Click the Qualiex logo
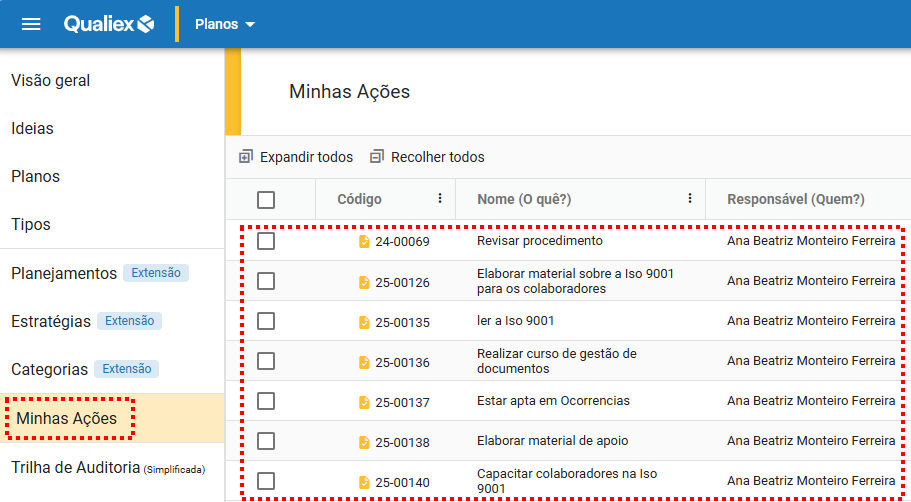Viewport: 911px width, 502px height. [109, 24]
